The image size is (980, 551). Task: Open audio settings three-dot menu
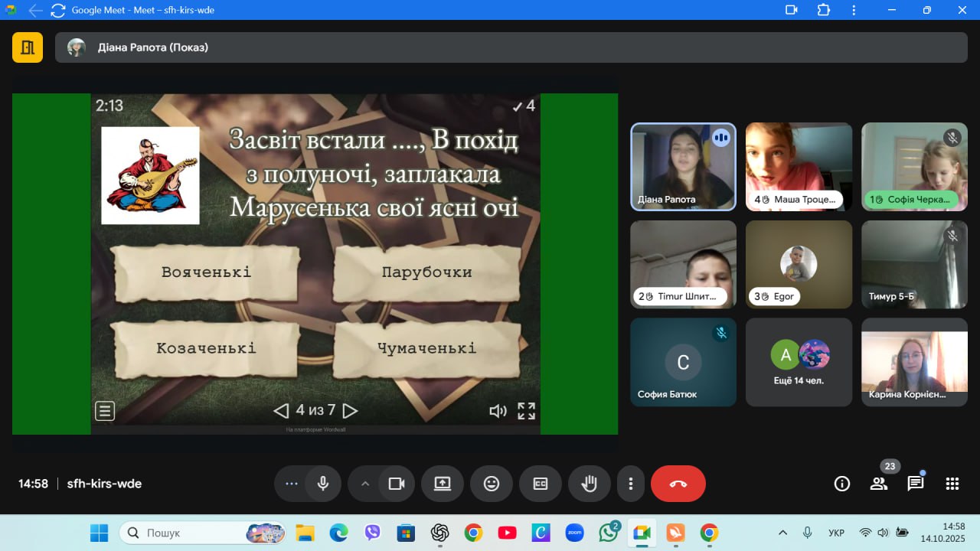(x=291, y=484)
